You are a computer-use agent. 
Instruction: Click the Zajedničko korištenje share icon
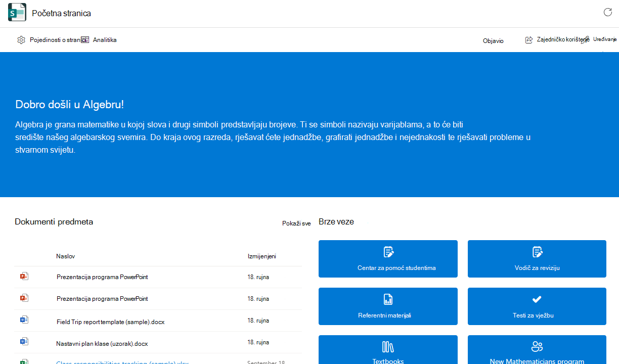click(x=529, y=40)
